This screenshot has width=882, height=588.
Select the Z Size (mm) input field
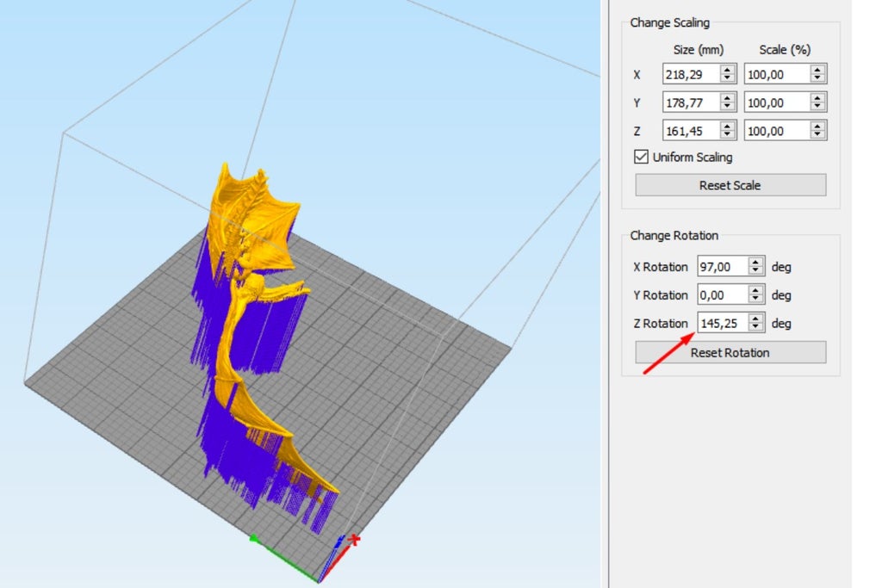coord(691,131)
